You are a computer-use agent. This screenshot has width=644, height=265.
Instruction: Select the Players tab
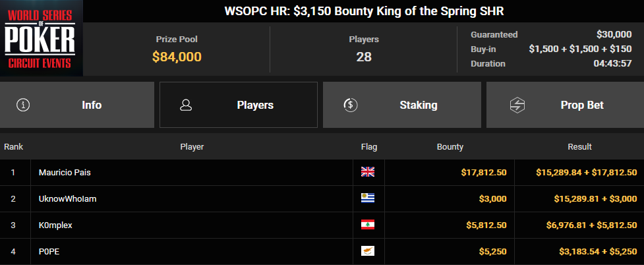point(239,105)
